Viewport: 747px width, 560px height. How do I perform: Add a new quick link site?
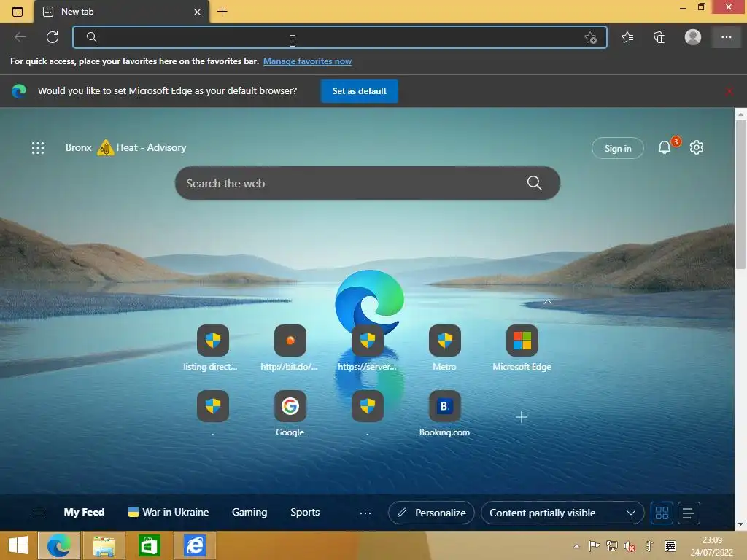tap(522, 417)
